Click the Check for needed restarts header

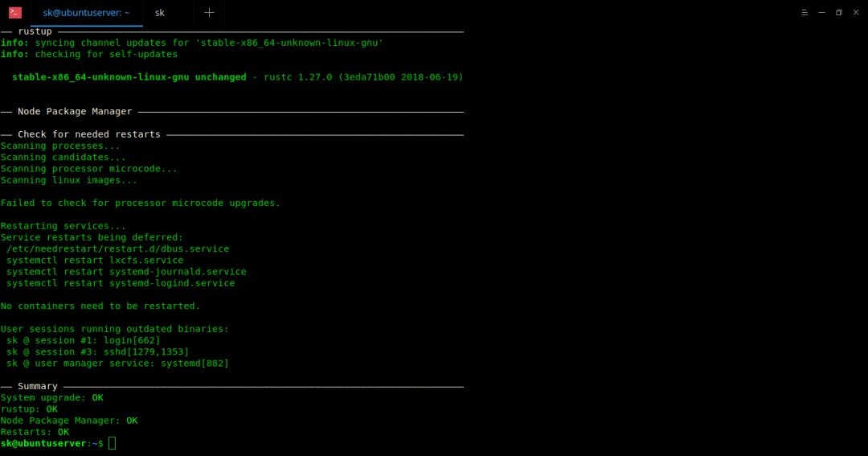[88, 134]
